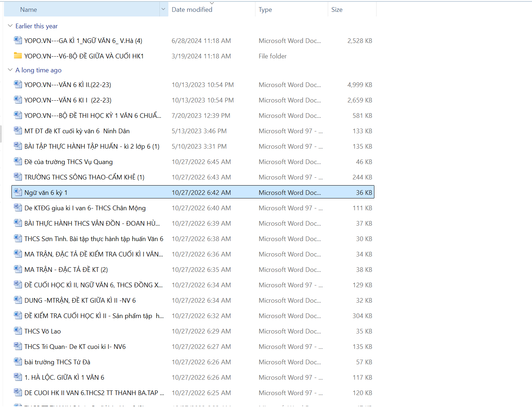This screenshot has width=532, height=408.
Task: Click folder icon of YOPO.VN---V6-BỘ ĐỀ GIỮA VÀ CUỐI HK1
Action: tap(18, 56)
